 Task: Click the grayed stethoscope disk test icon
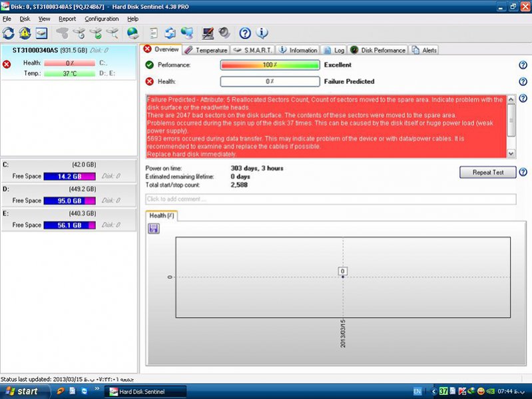click(62, 33)
